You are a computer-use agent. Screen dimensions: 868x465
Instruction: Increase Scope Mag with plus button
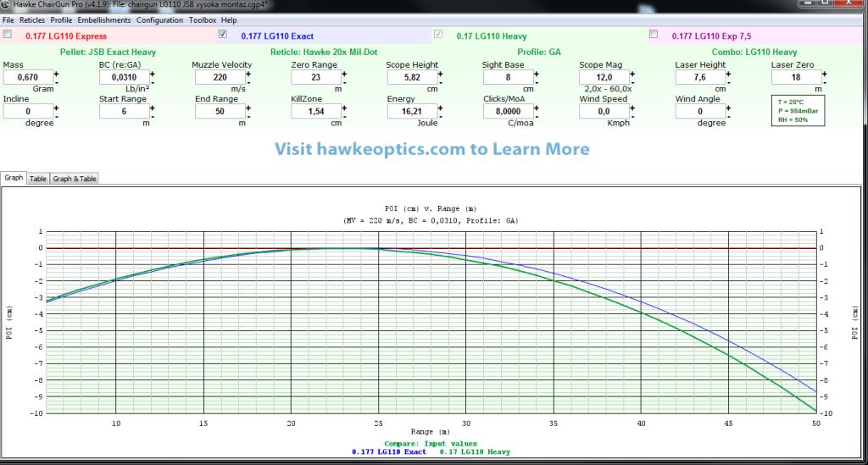click(x=632, y=73)
